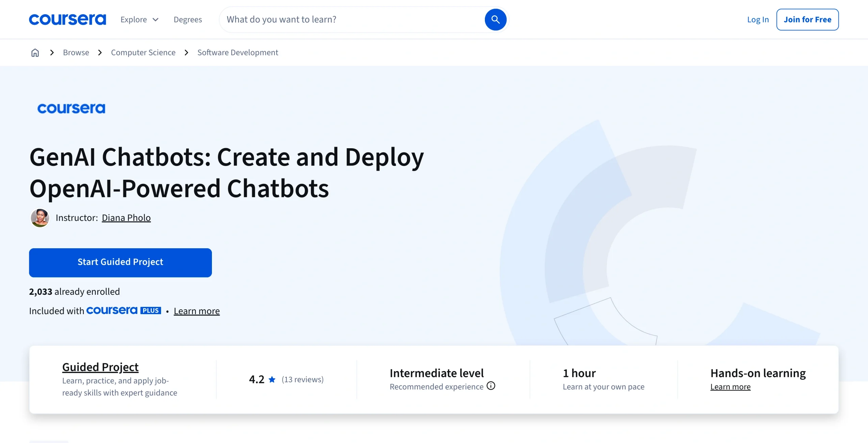Click the search magnifier icon
This screenshot has width=868, height=443.
pos(495,19)
